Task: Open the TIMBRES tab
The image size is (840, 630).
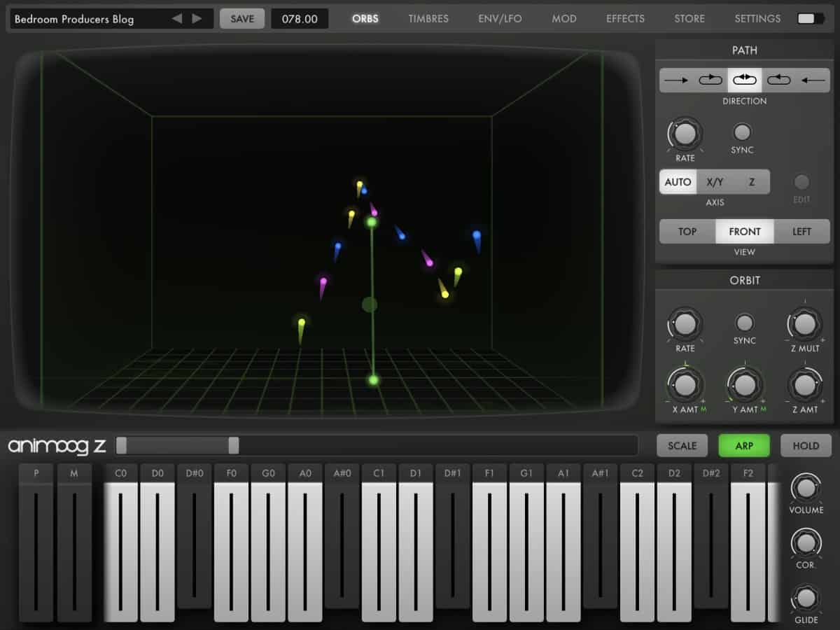Action: pyautogui.click(x=428, y=19)
